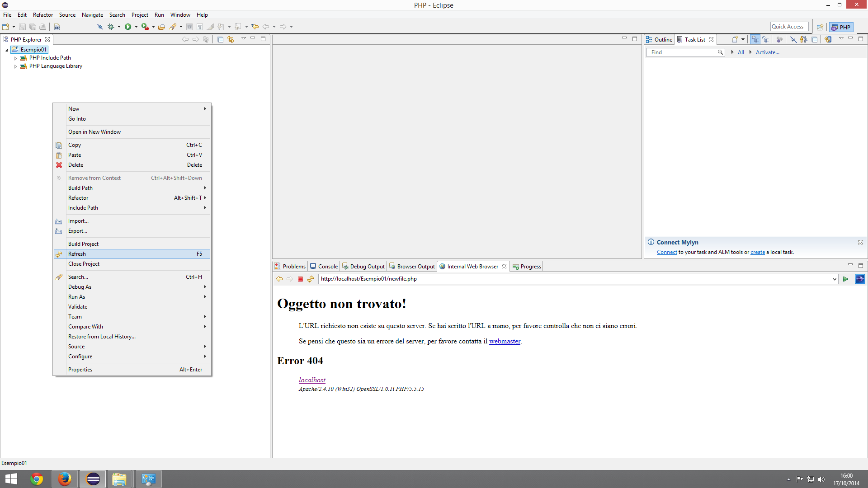Synchronize changed task repositories icon

[828, 39]
